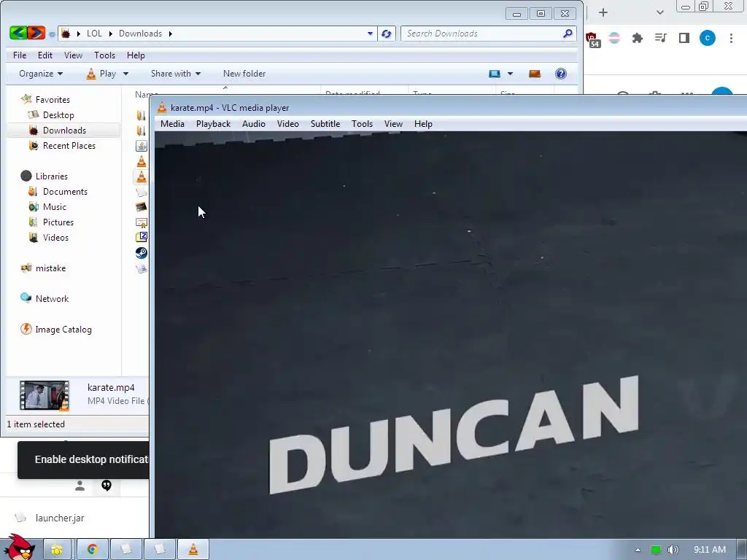Open the VLC Help menu

coord(423,124)
